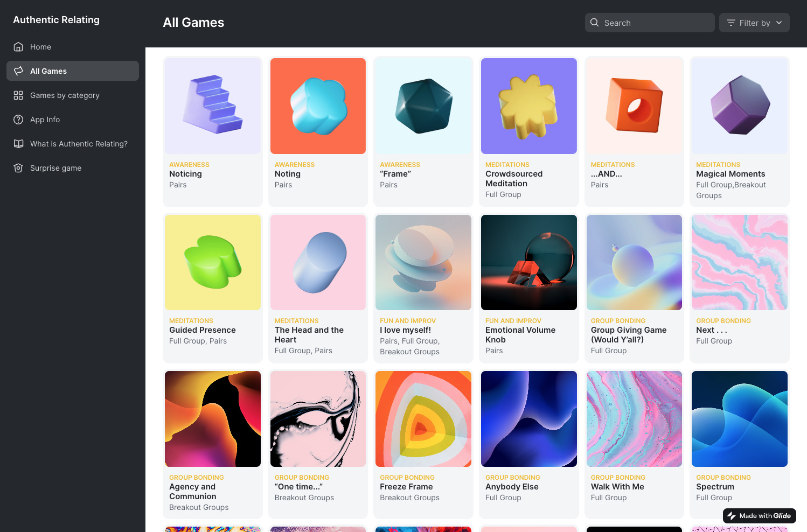The height and width of the screenshot is (532, 807).
Task: Focus the Search input field
Action: pyautogui.click(x=650, y=23)
